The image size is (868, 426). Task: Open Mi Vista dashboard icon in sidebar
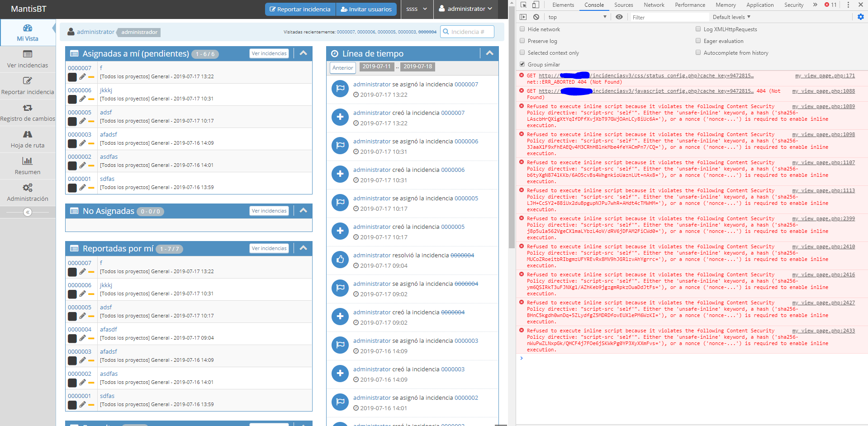[x=28, y=28]
